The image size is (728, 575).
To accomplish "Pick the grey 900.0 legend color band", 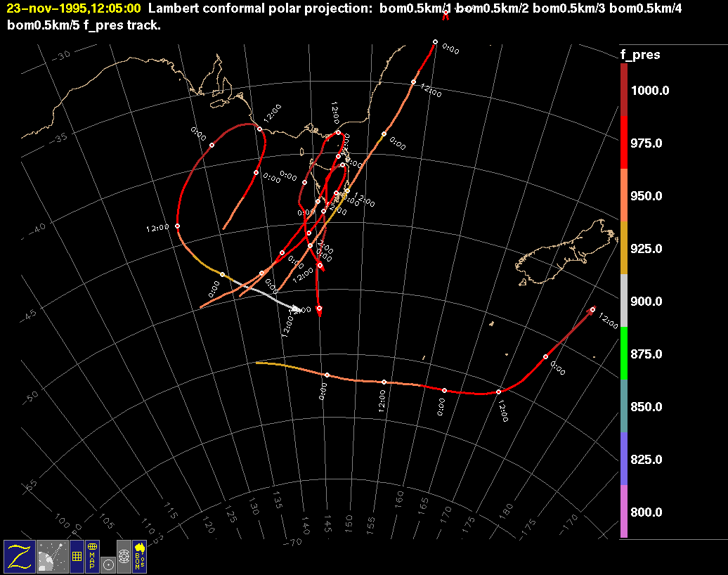I will [624, 301].
